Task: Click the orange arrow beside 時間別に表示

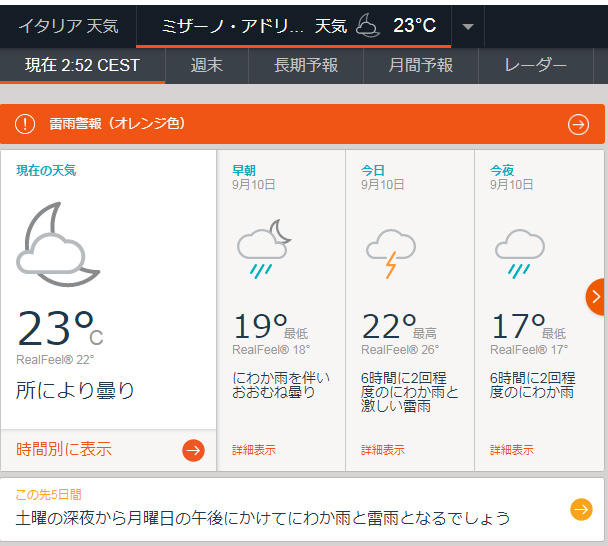Action: [x=193, y=450]
